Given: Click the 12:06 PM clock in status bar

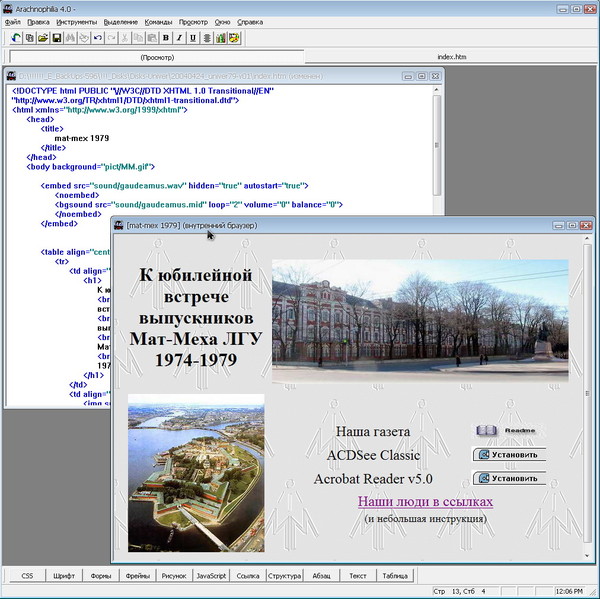Looking at the screenshot, I should click(569, 591).
